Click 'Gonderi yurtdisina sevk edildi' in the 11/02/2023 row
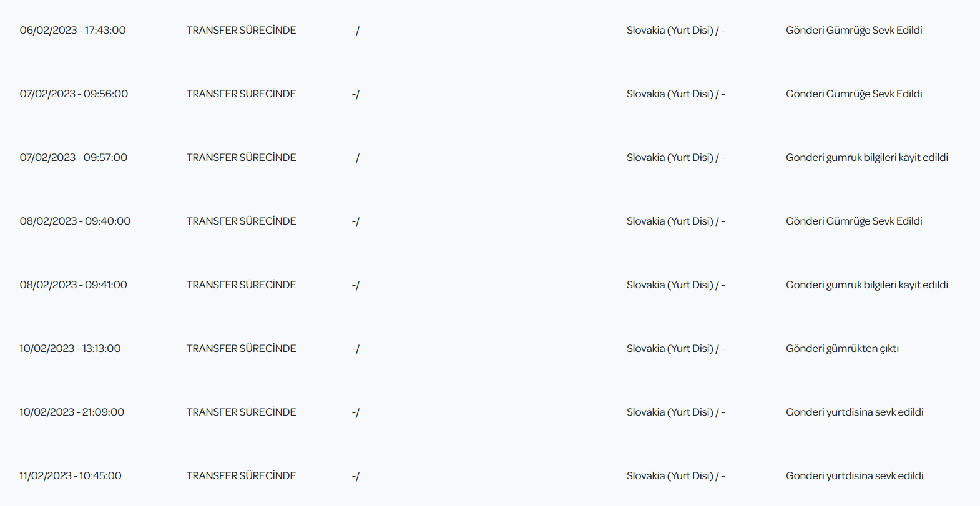980x506 pixels. [x=855, y=475]
